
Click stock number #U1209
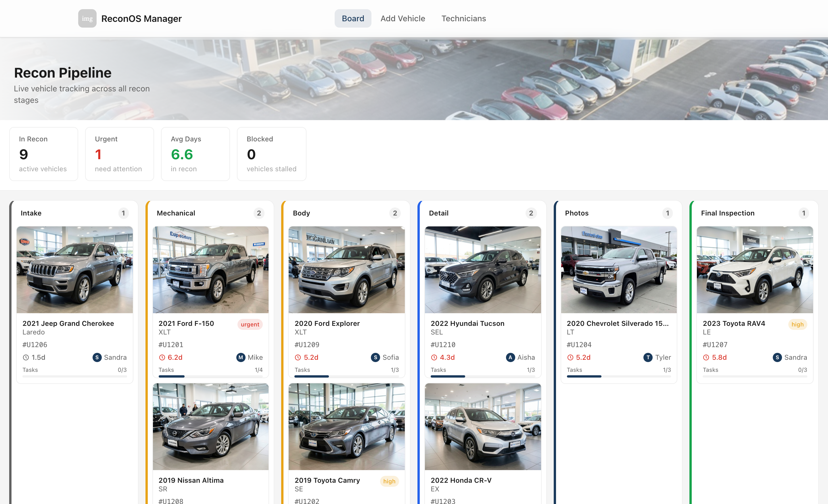(307, 345)
